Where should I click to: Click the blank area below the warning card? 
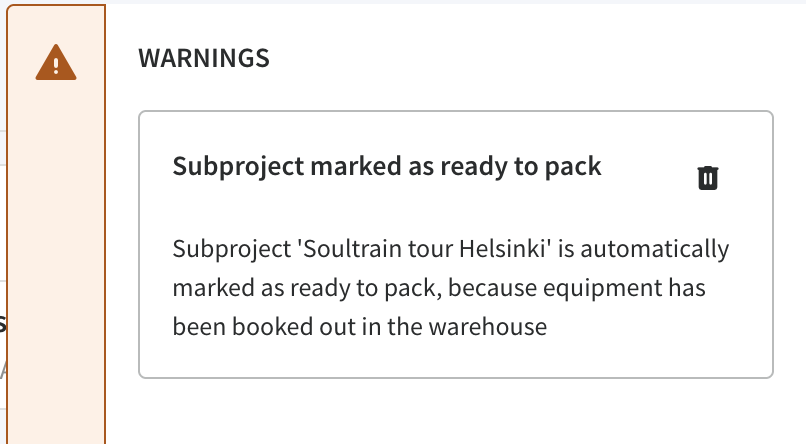pos(455,411)
